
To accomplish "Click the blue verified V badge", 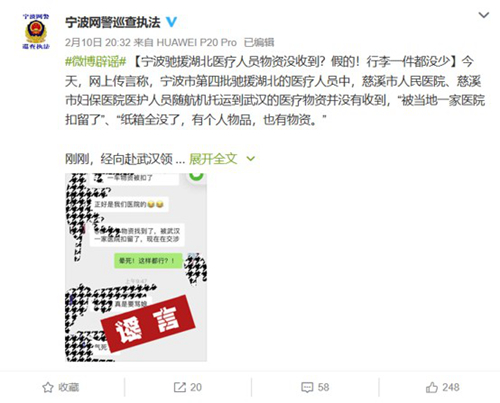I will [171, 22].
